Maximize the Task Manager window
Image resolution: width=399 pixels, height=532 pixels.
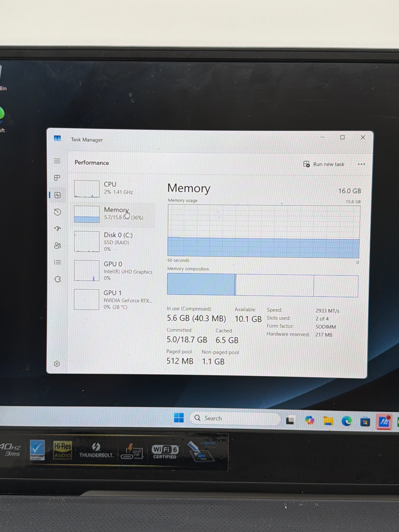pyautogui.click(x=342, y=137)
